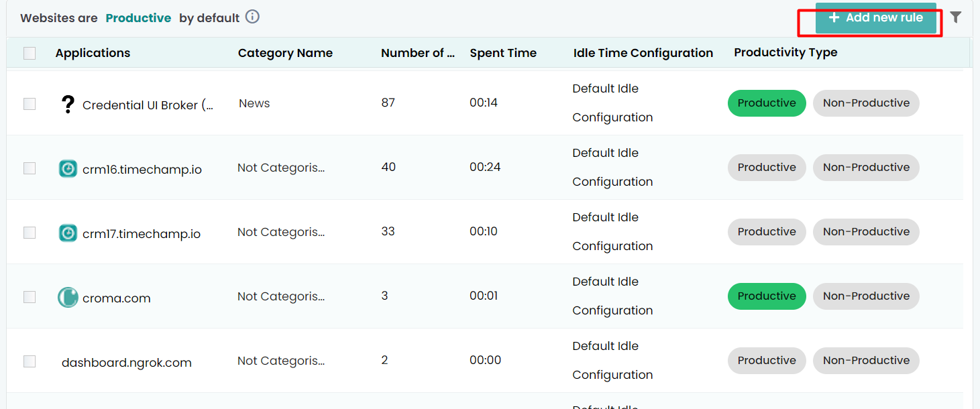Image resolution: width=980 pixels, height=409 pixels.
Task: Set croma.com to Non-Productive
Action: 866,296
